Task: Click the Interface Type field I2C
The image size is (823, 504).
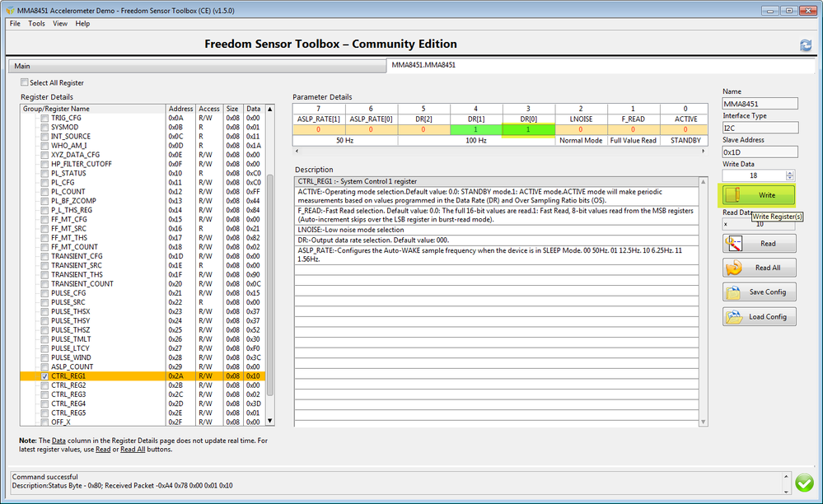Action: pyautogui.click(x=760, y=128)
